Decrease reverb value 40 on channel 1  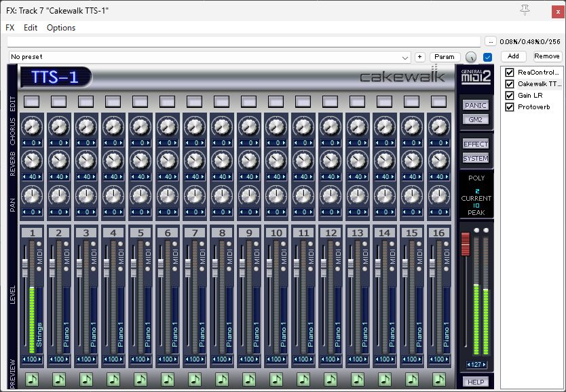coord(24,177)
